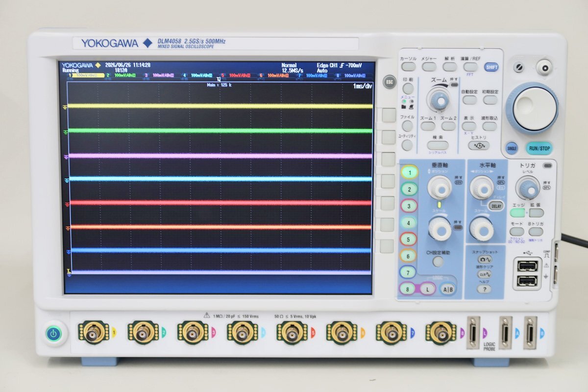Select CH5 red 100mV/div label on screen
The width and height of the screenshot is (588, 392).
point(239,75)
